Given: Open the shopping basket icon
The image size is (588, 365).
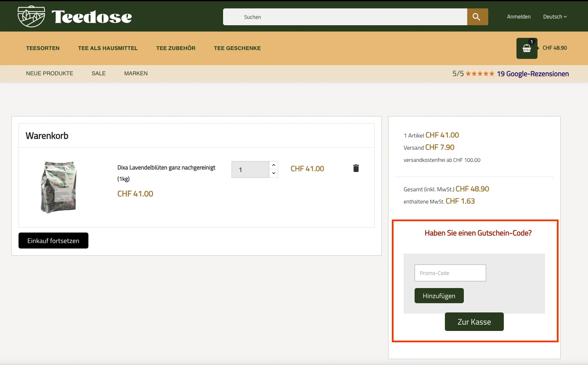Looking at the screenshot, I should click(x=527, y=48).
